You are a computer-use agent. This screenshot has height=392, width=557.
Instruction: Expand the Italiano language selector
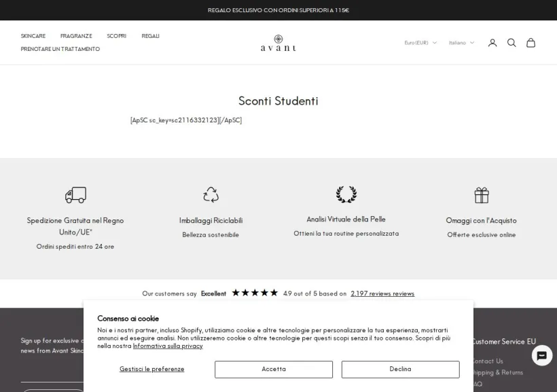(461, 43)
